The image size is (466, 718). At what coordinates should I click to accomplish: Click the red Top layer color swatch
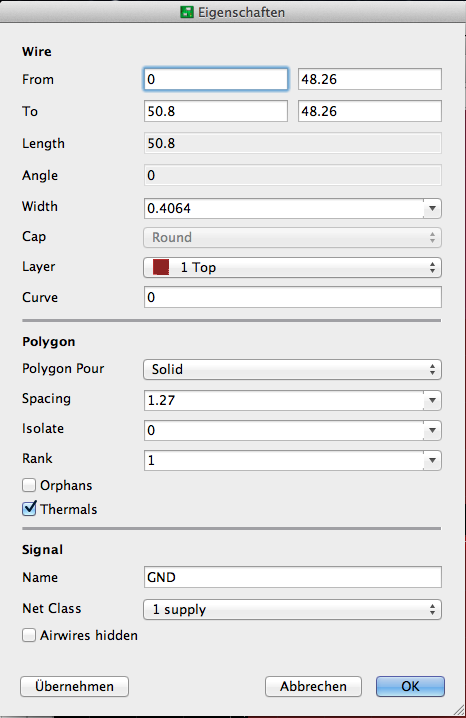pos(161,267)
